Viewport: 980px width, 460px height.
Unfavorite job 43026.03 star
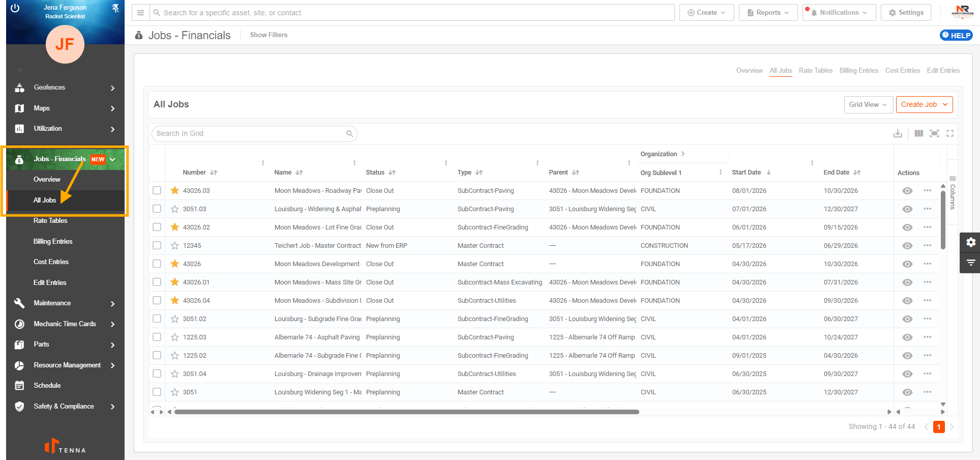point(174,190)
